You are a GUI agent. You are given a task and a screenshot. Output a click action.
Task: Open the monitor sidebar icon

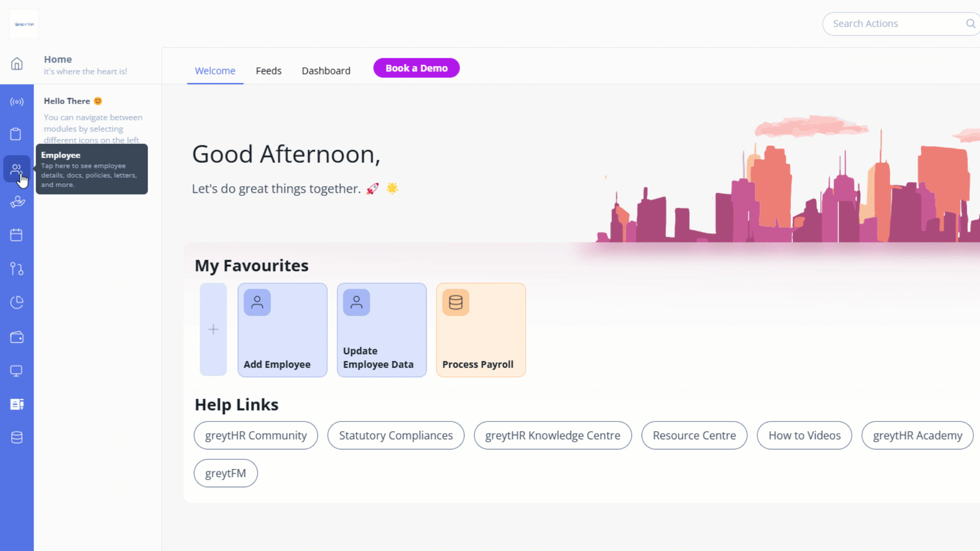16,371
